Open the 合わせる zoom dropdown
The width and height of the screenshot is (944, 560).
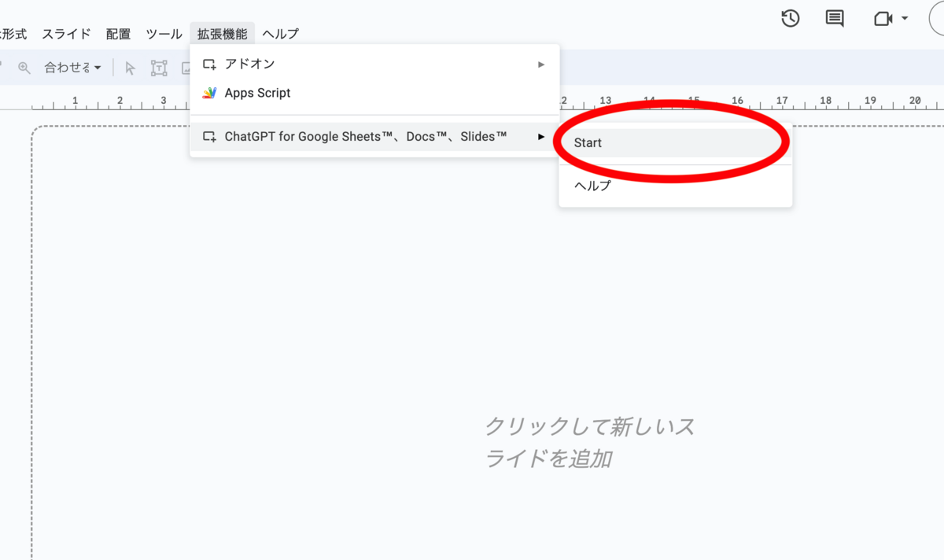pyautogui.click(x=72, y=68)
